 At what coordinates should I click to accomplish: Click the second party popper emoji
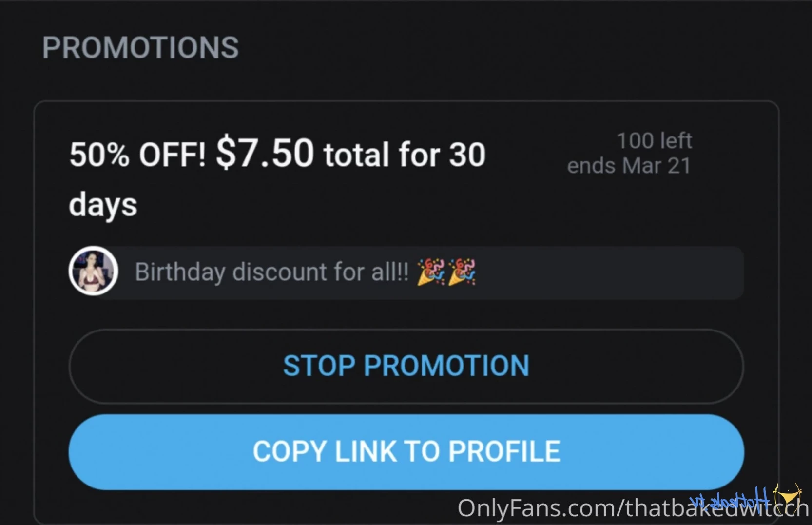click(462, 272)
